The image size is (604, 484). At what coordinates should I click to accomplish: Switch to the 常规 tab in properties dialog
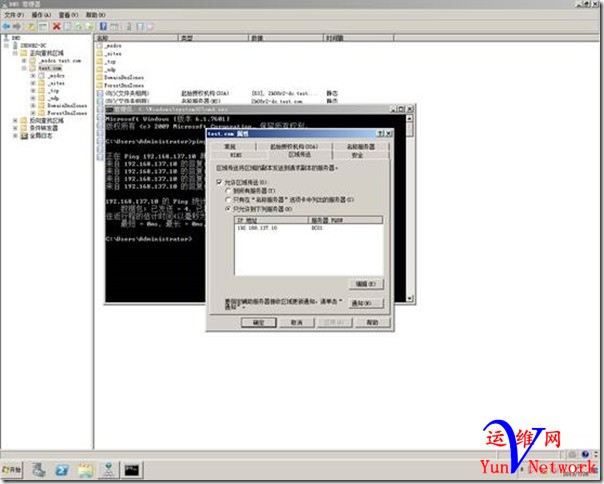click(x=230, y=146)
